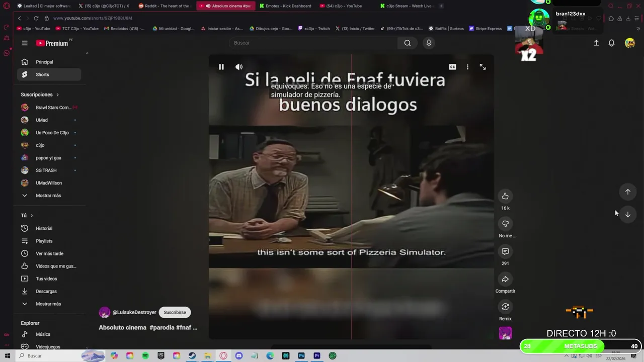This screenshot has width=644, height=362.
Task: Open Ver más tarde list
Action: pyautogui.click(x=49, y=253)
